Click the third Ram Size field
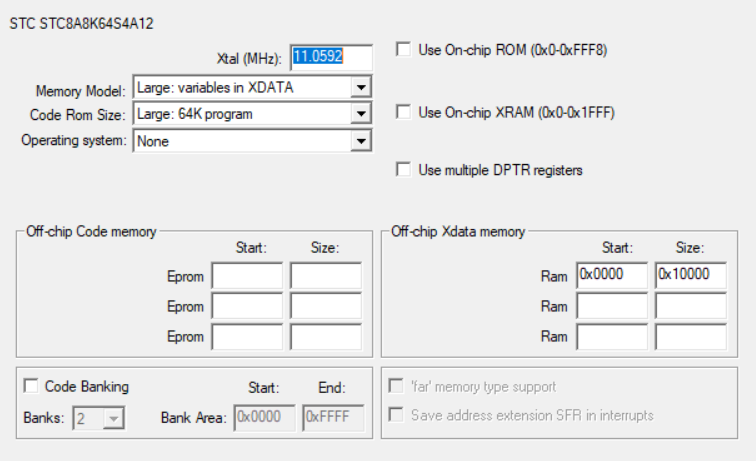Viewport: 756px width, 461px height. coord(691,337)
